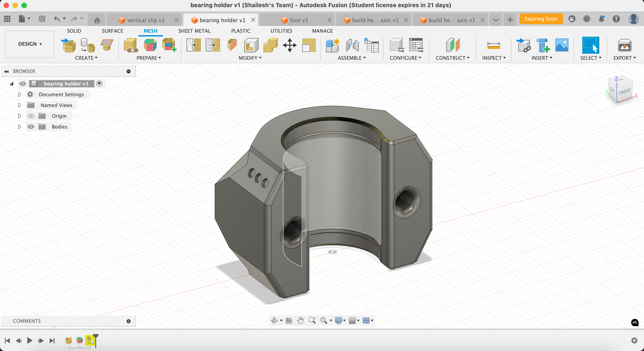Jump to timeline end button
The image size is (644, 351).
point(52,340)
